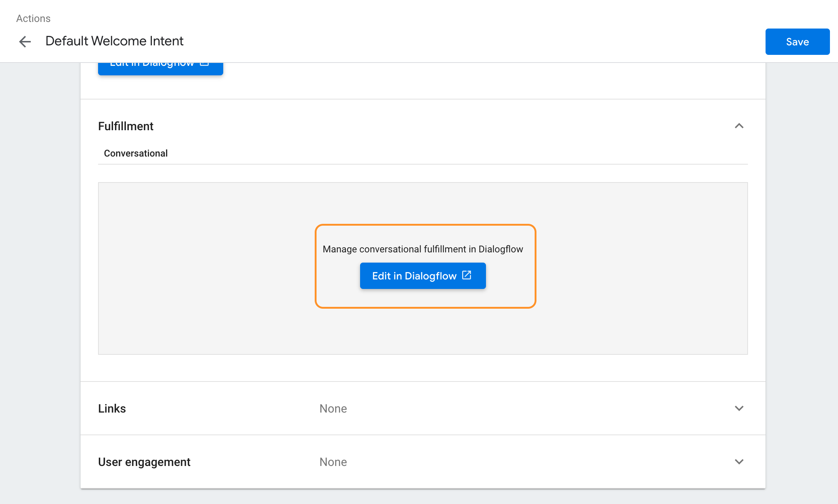Click the None value beside User engagement
The image size is (838, 504).
[x=333, y=462]
